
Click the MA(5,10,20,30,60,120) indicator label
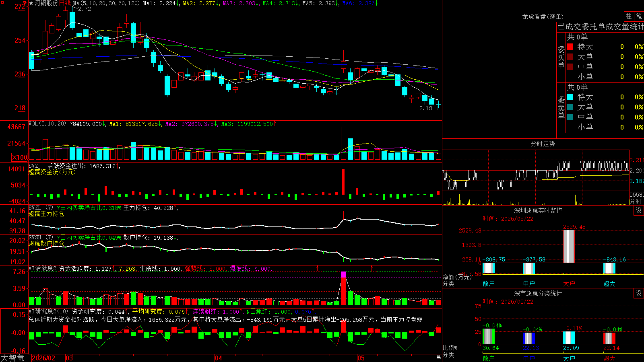pyautogui.click(x=106, y=3)
